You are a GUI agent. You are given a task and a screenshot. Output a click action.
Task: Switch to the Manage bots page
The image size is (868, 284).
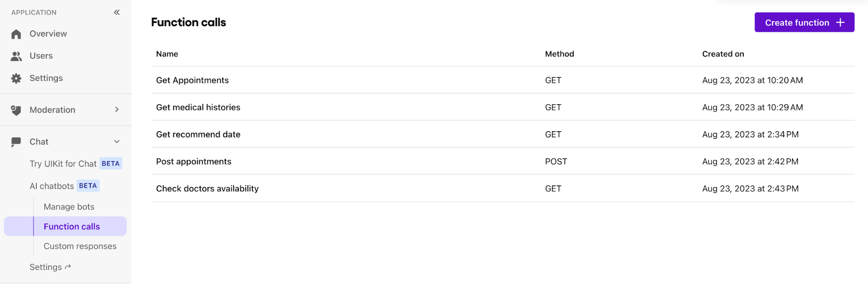click(x=69, y=206)
